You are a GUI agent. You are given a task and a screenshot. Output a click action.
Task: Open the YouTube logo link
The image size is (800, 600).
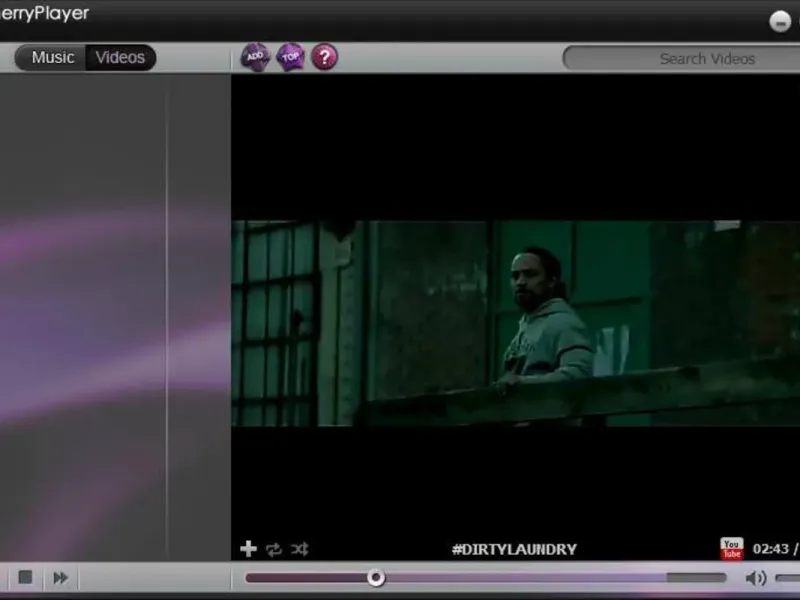(x=732, y=549)
